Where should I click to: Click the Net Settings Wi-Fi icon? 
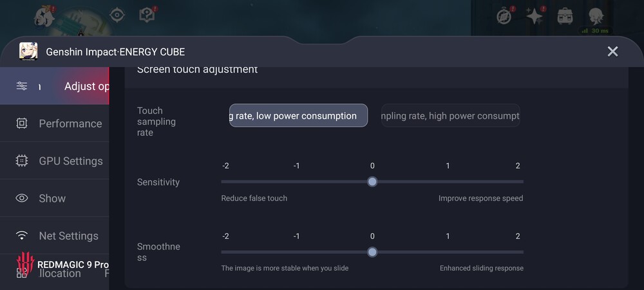pos(21,235)
